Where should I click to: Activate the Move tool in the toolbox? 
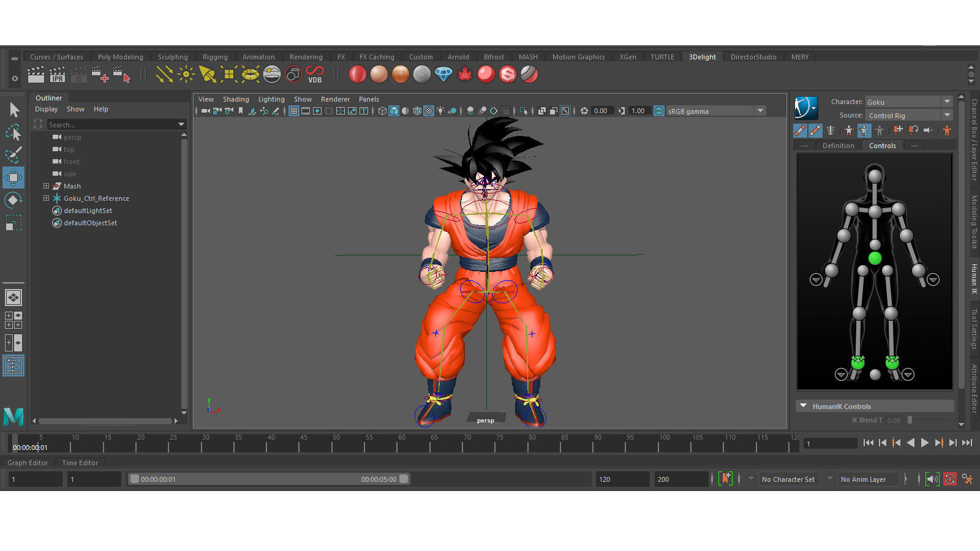(13, 178)
